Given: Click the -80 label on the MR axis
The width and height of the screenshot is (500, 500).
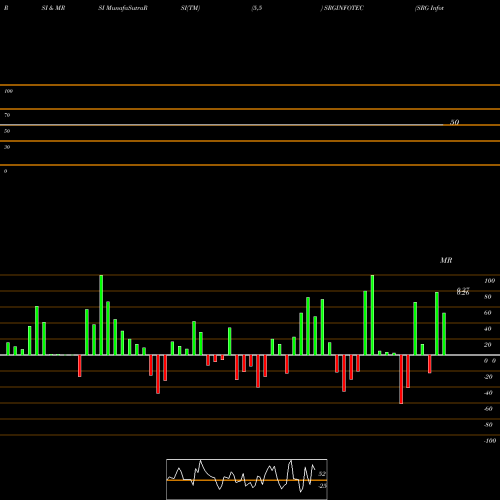Looking at the screenshot, I should (488, 425).
